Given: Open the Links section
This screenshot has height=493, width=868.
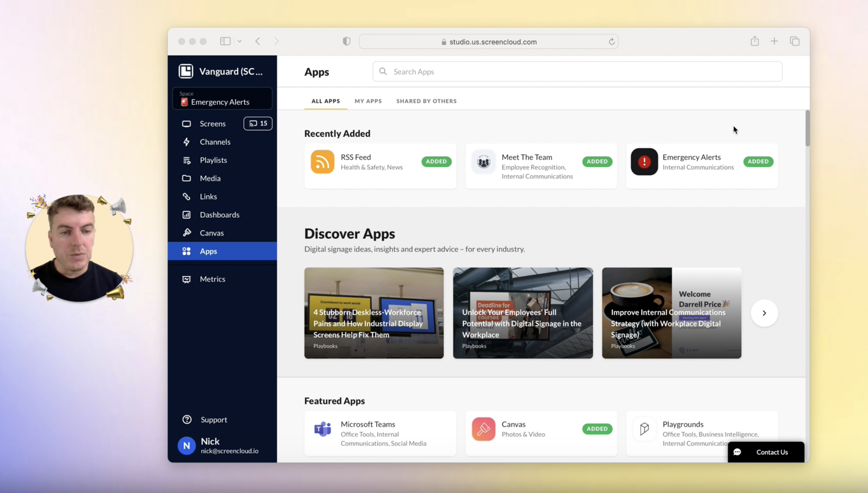Looking at the screenshot, I should pos(208,196).
